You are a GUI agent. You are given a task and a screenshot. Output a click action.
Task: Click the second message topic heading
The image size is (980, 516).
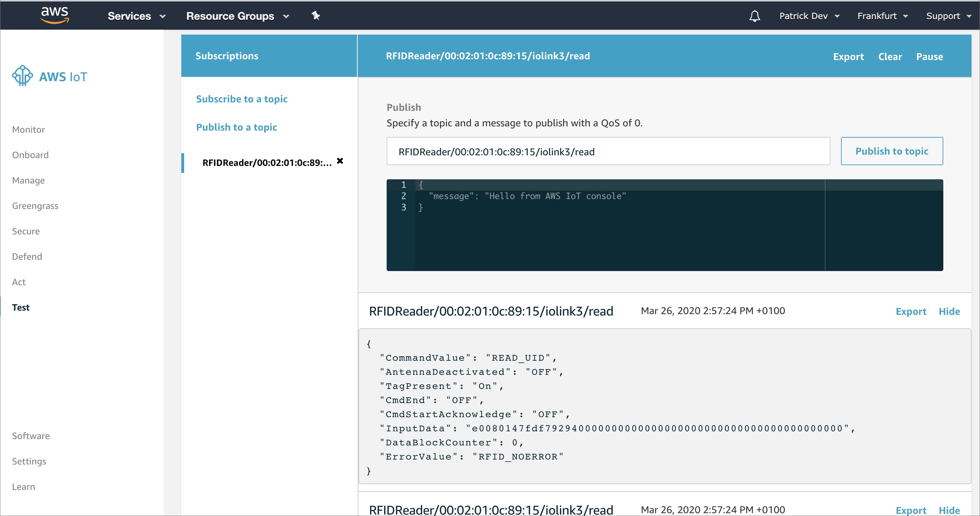[x=491, y=510]
